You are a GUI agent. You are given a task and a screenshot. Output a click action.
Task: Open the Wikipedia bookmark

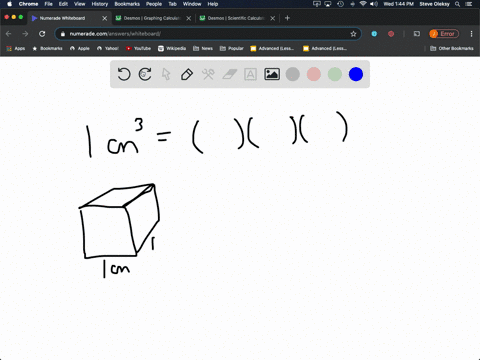tap(172, 48)
